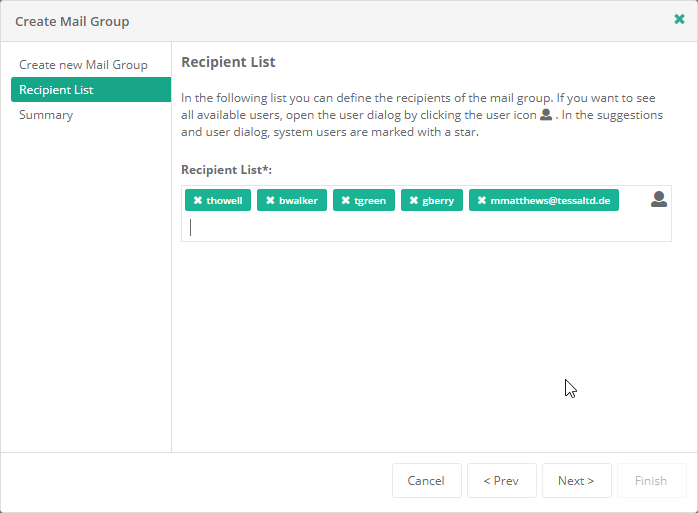Image resolution: width=698 pixels, height=513 pixels.
Task: Click the Recipient List heading
Action: pyautogui.click(x=228, y=62)
